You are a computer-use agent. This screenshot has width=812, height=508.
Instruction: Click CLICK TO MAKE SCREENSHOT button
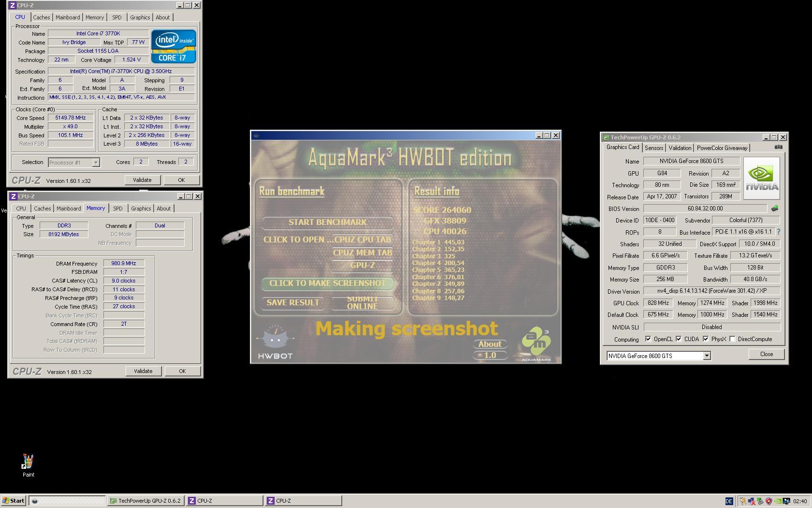(327, 283)
